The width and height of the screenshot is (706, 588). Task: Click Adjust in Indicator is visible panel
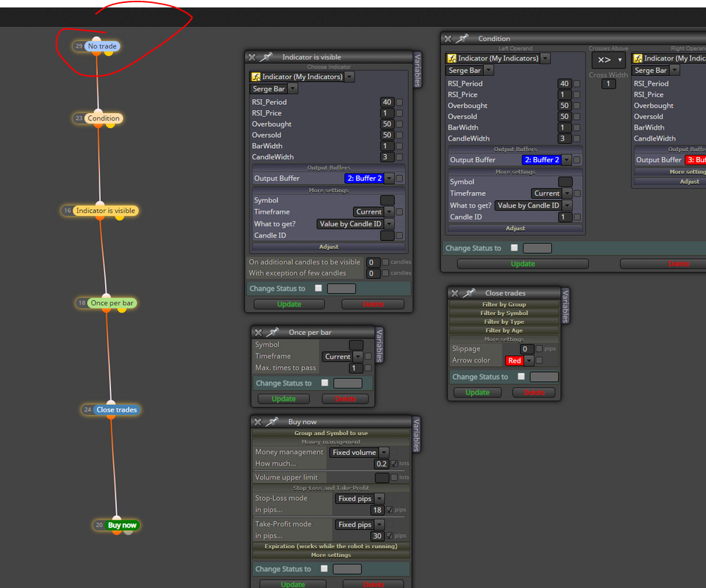click(x=328, y=247)
